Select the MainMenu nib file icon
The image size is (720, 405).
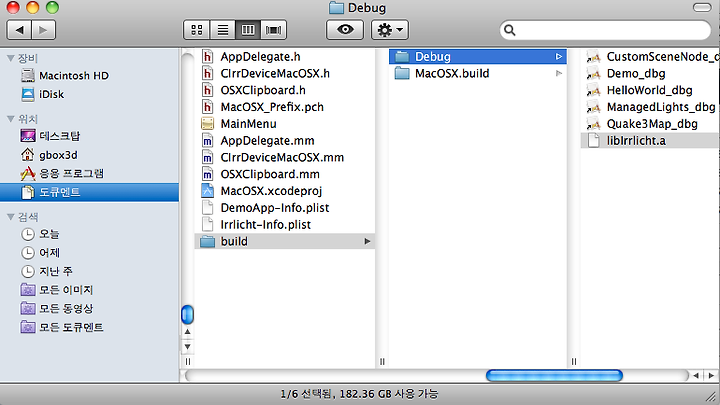208,124
